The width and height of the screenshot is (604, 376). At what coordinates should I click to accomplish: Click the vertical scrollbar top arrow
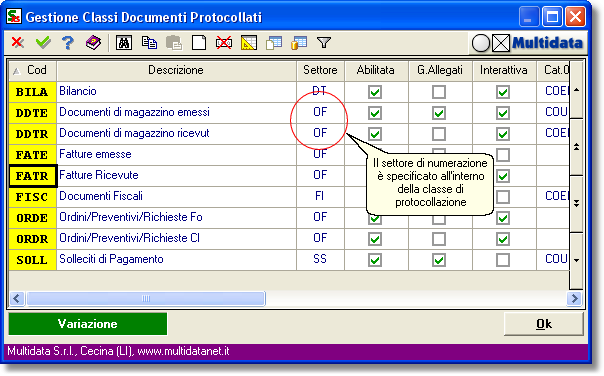click(576, 90)
